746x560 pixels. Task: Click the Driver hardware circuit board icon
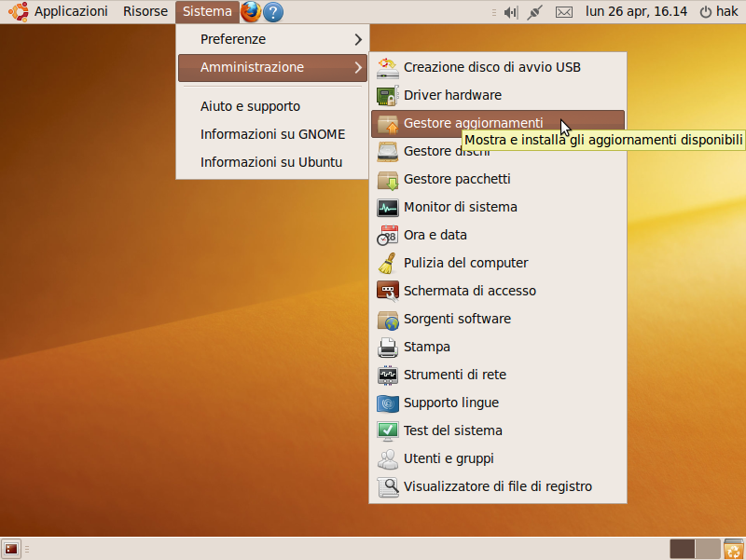(x=387, y=96)
